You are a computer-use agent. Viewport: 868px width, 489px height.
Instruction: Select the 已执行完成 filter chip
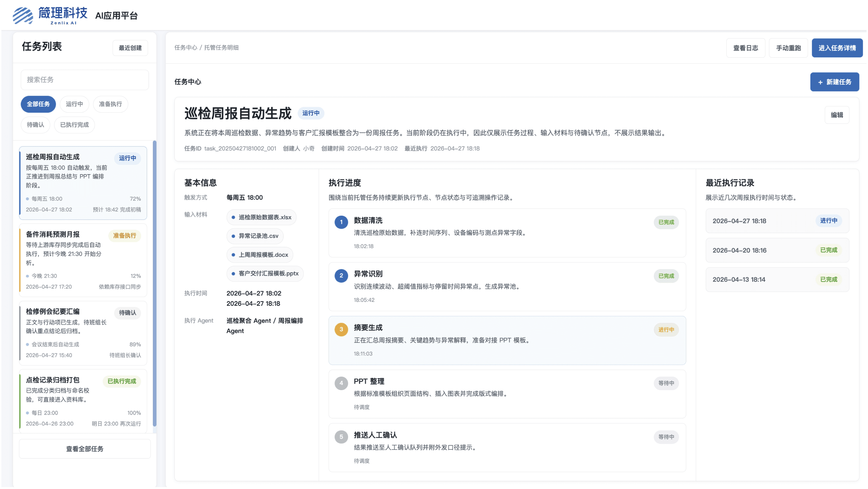(x=74, y=125)
